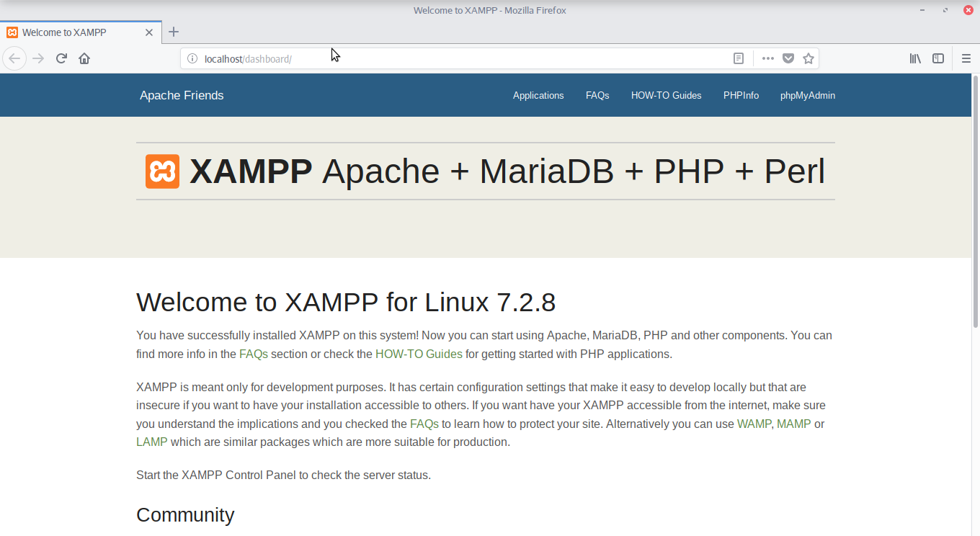Open Applications in the navigation bar

538,95
